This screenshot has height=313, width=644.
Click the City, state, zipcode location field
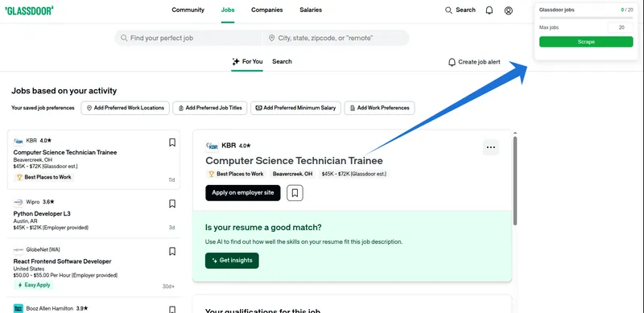click(336, 38)
